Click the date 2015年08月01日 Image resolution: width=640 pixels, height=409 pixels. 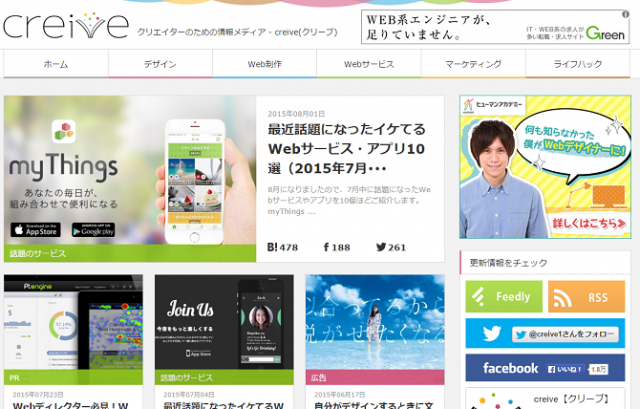click(x=296, y=114)
